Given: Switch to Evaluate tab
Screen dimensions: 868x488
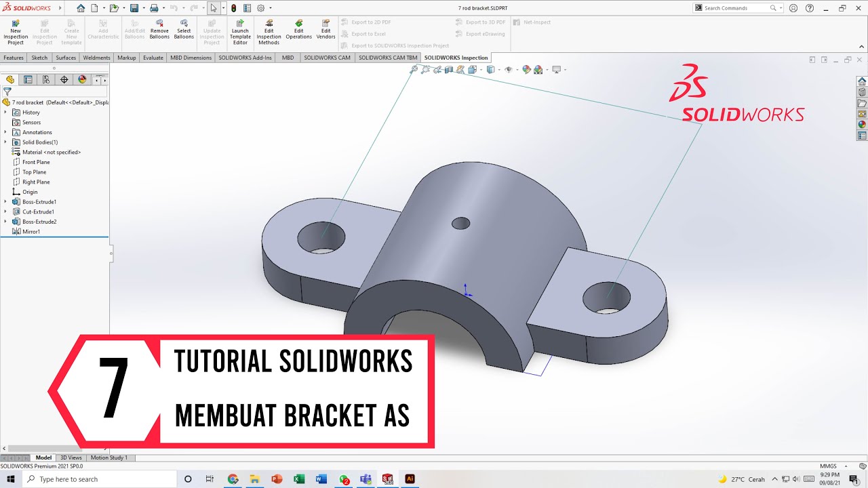Looking at the screenshot, I should pyautogui.click(x=153, y=58).
